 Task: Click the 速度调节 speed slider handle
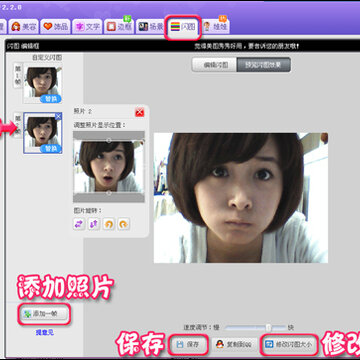pos(269,327)
